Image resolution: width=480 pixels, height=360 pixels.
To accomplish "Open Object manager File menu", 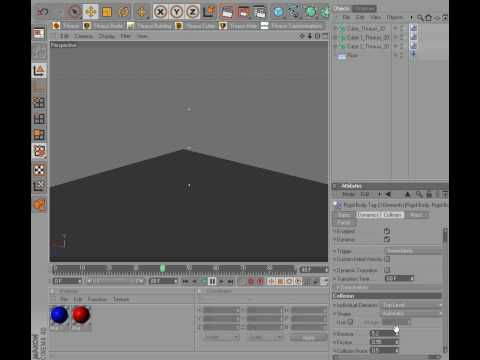I will click(x=346, y=17).
